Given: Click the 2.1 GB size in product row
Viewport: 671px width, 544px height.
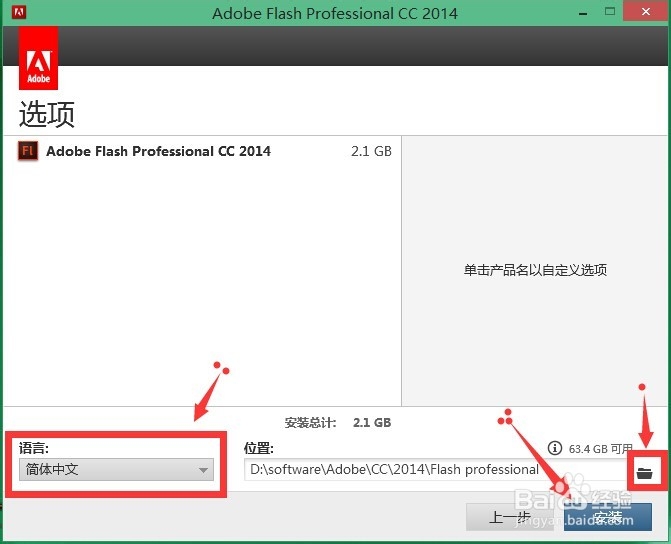Looking at the screenshot, I should click(371, 151).
